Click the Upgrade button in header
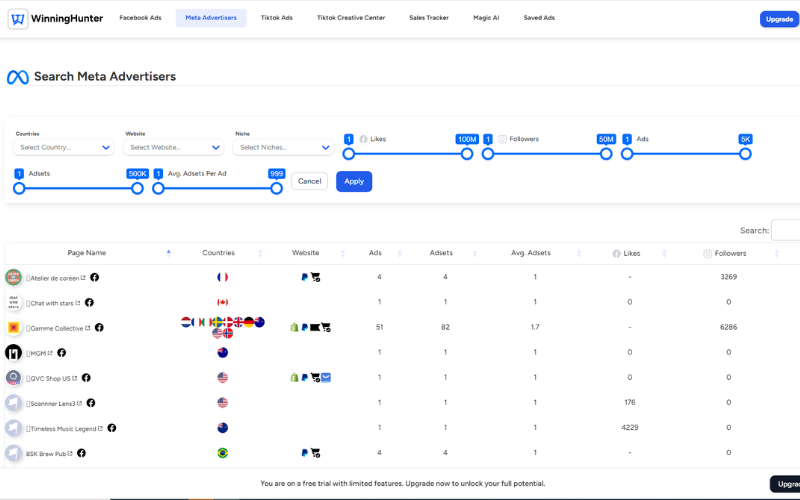This screenshot has width=800, height=500. pos(779,19)
